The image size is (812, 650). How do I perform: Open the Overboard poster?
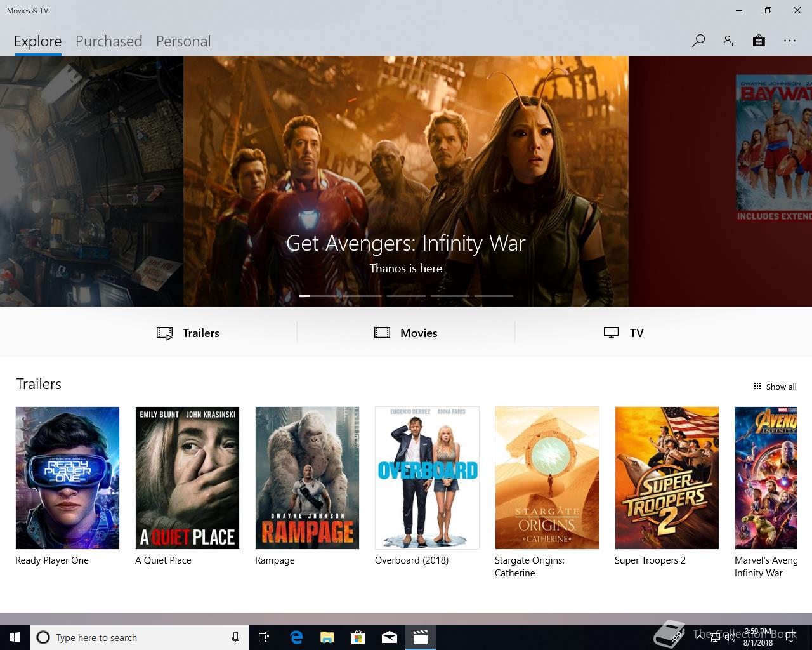click(x=427, y=478)
